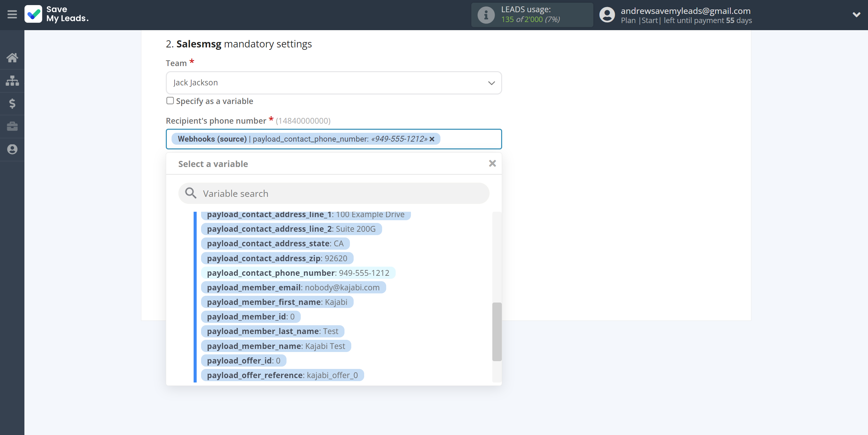The width and height of the screenshot is (868, 435).
Task: Expand the account menu chevron
Action: (856, 15)
